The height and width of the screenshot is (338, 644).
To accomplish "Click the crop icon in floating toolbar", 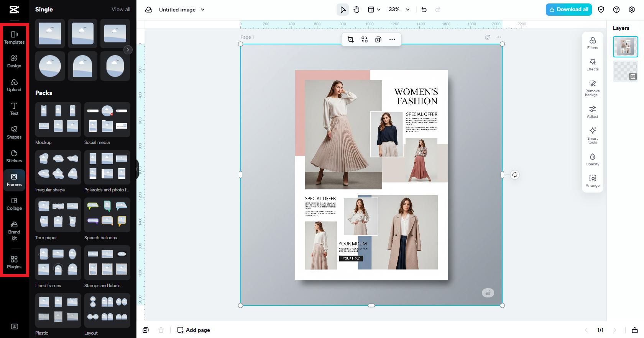I will point(350,39).
